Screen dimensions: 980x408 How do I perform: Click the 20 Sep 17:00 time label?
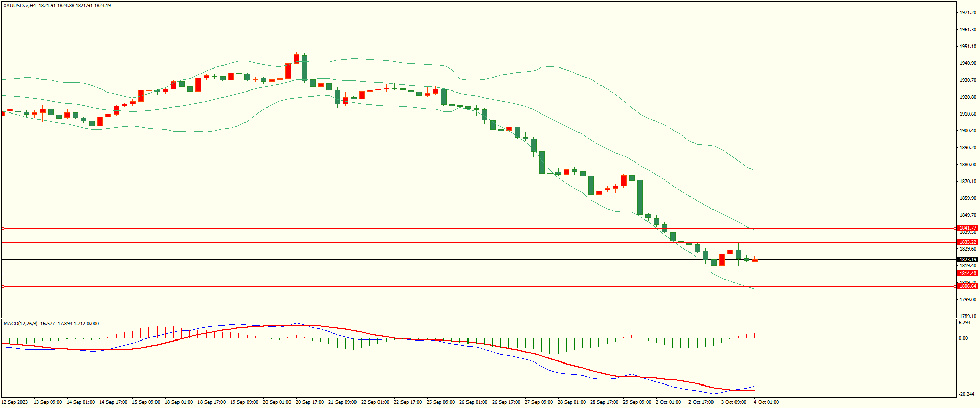310,402
